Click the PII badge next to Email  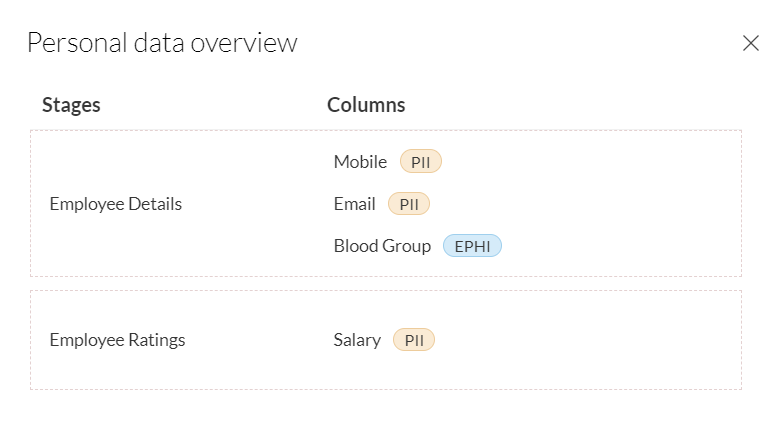point(408,204)
